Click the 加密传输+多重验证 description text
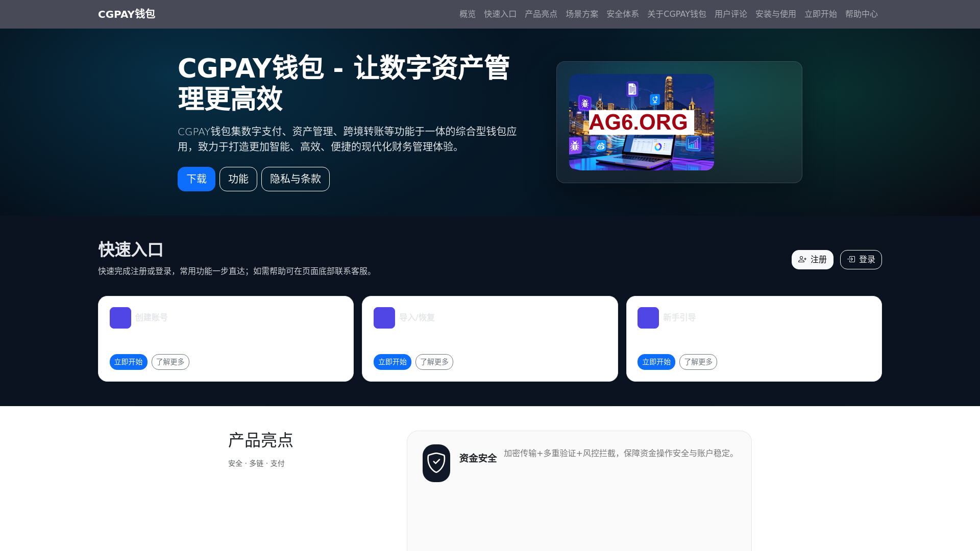Viewport: 980px width, 551px height. pos(620,453)
